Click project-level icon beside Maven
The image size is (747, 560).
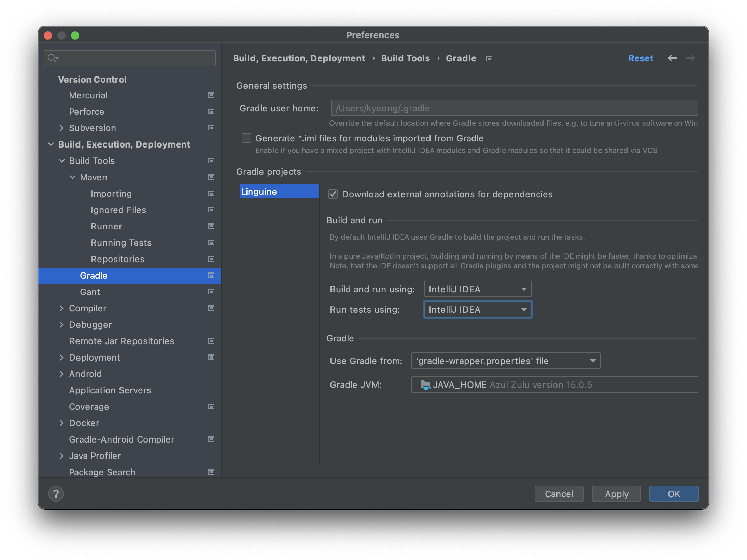coord(211,177)
